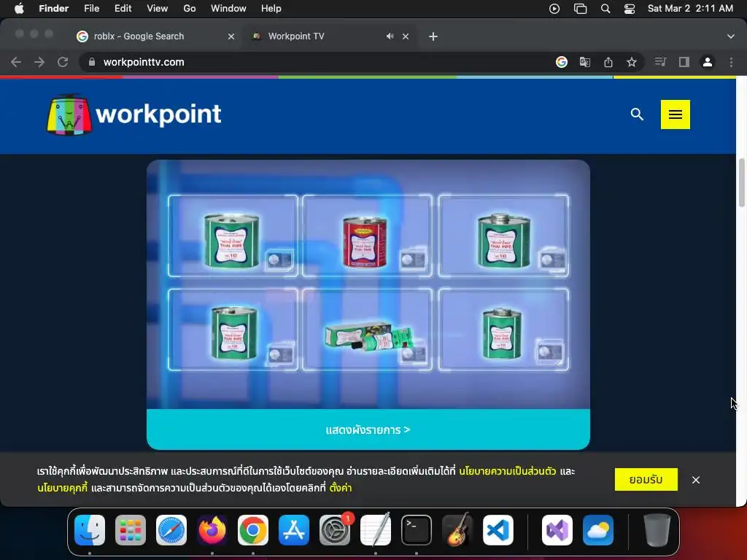Image resolution: width=747 pixels, height=560 pixels.
Task: Open Control Center in menu bar
Action: coord(630,9)
